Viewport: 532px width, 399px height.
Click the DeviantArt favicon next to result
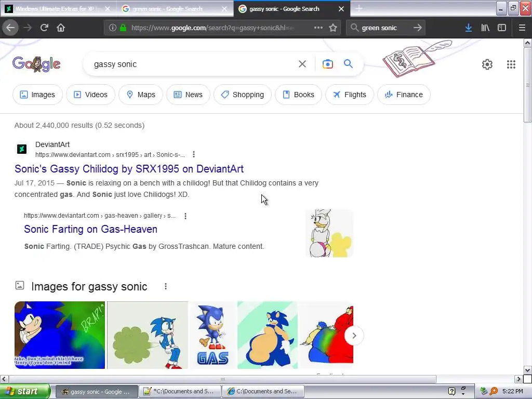22,149
